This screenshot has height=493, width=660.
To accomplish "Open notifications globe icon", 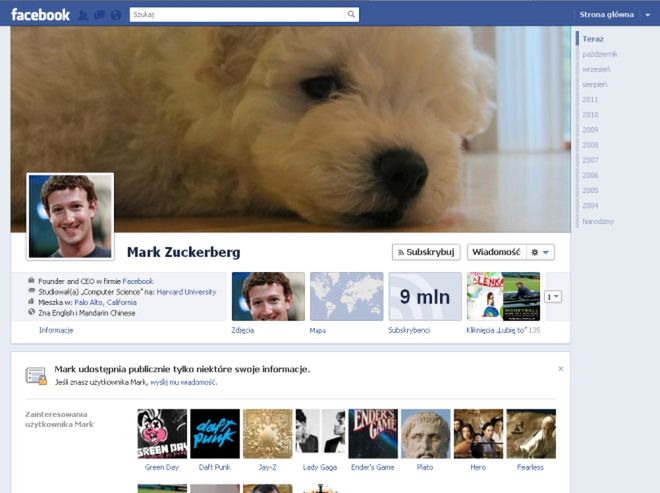I will [x=116, y=15].
